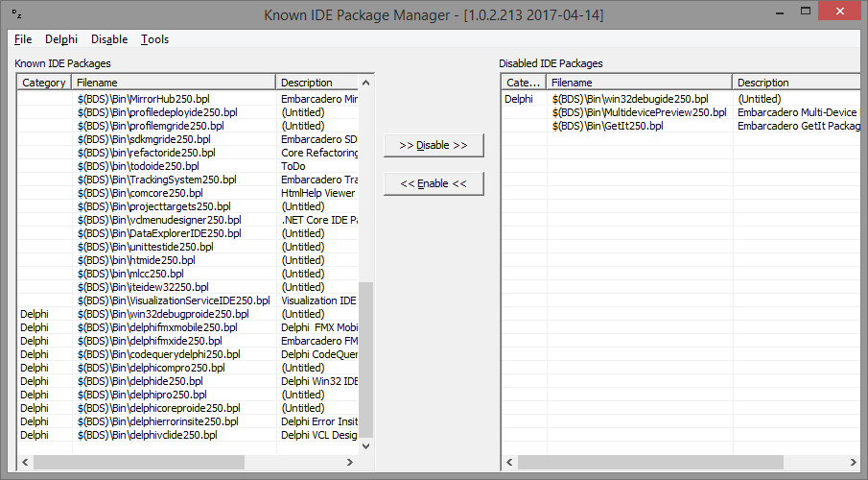Select the delphide250.bpl row
Screen dimensions: 868x480
coord(188,381)
